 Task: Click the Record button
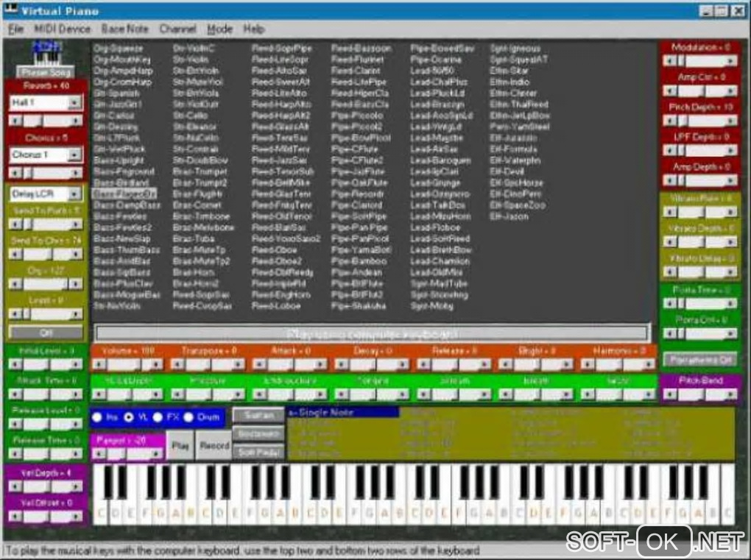(x=214, y=446)
